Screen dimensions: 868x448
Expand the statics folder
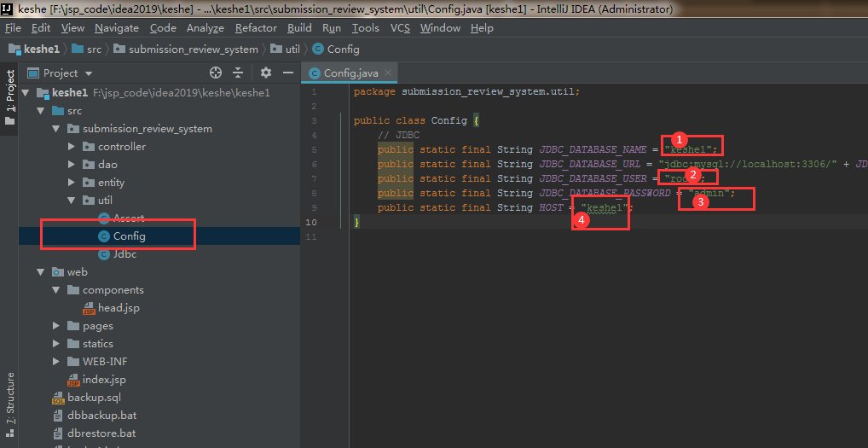click(55, 343)
